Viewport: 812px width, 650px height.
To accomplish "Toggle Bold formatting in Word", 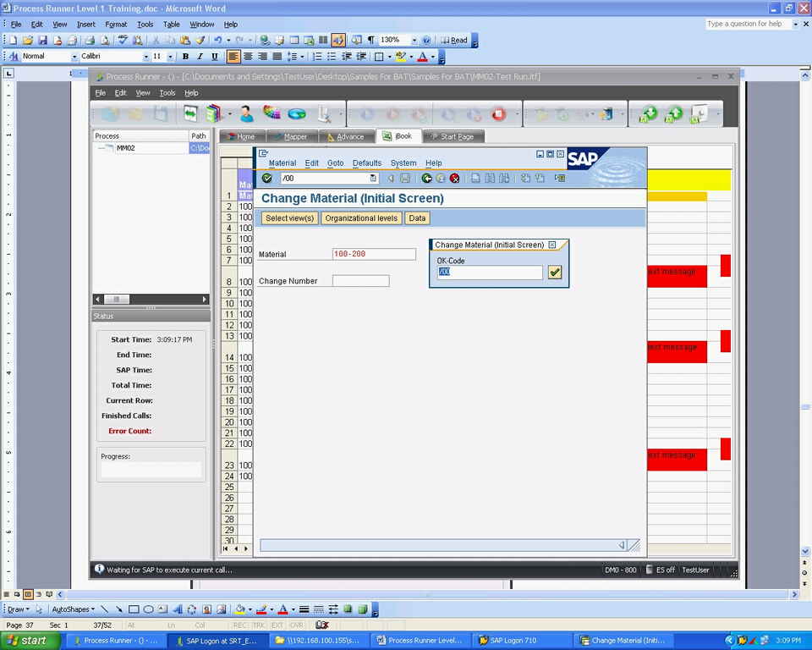I will coord(185,57).
